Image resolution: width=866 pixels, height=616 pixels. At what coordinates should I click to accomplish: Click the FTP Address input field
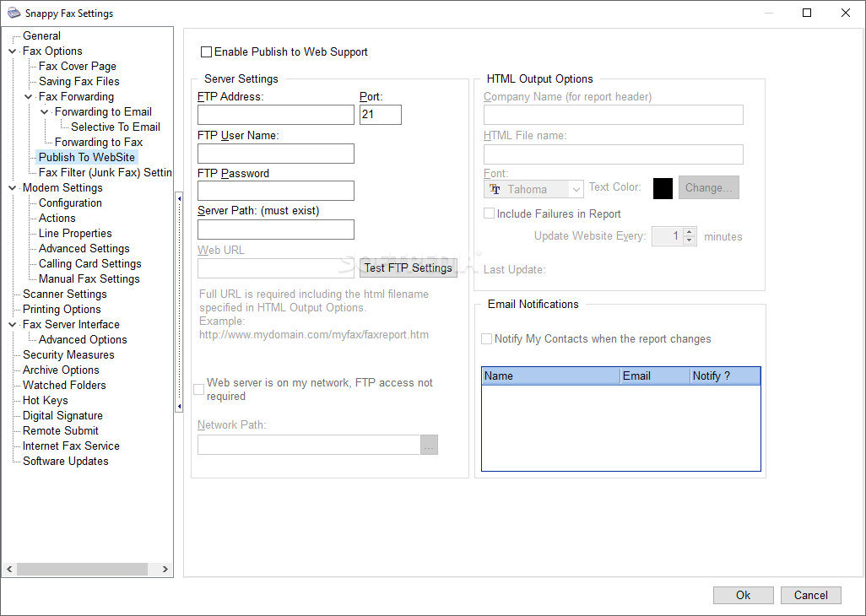pos(276,115)
